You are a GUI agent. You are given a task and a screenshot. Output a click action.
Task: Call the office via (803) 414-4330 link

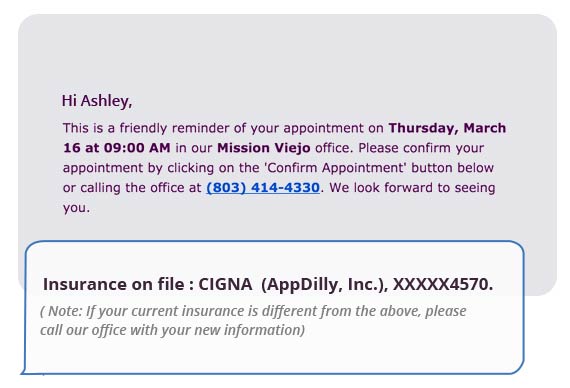263,188
